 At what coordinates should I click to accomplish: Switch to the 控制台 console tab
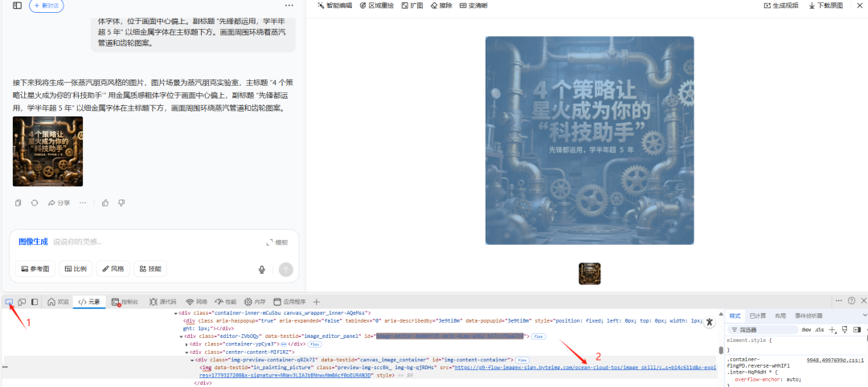(x=125, y=302)
